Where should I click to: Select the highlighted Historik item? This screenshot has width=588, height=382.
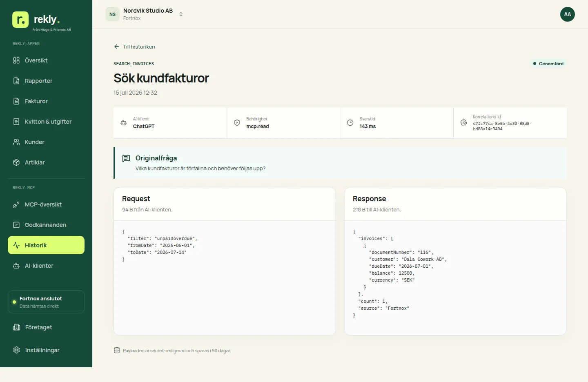(x=46, y=245)
